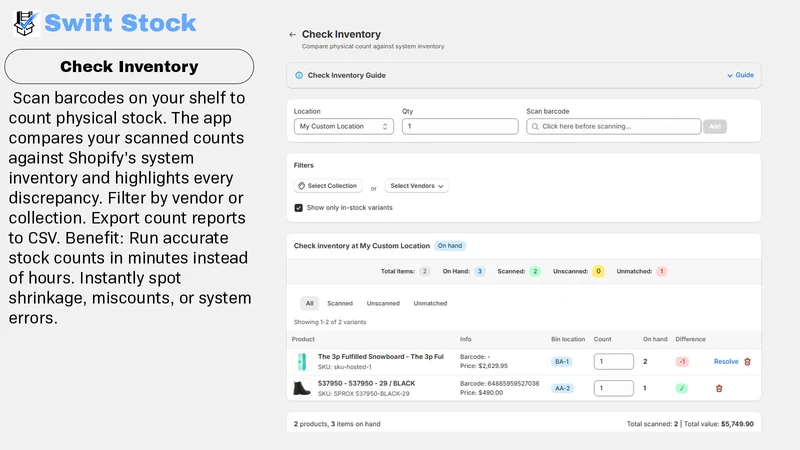Click the Showing 1-2 of 2 variants text

coord(330,322)
